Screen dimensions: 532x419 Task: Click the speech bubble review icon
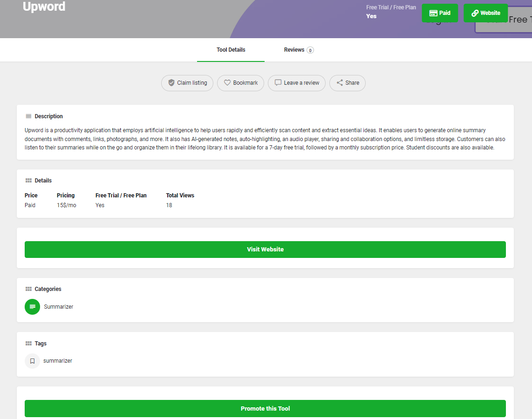pos(278,83)
